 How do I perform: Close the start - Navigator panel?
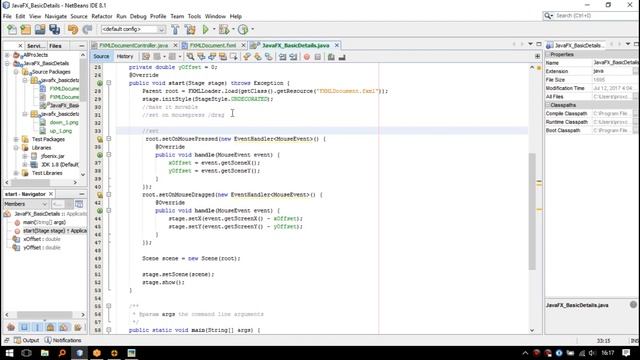[x=51, y=194]
